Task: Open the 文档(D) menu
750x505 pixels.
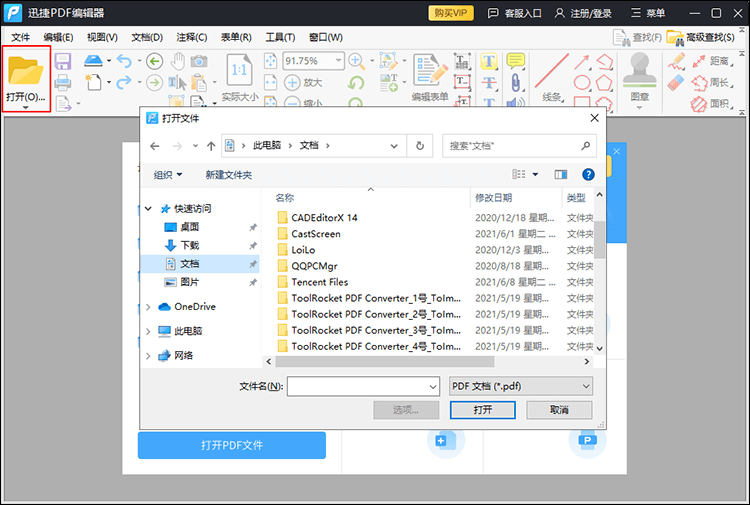Action: coord(147,37)
